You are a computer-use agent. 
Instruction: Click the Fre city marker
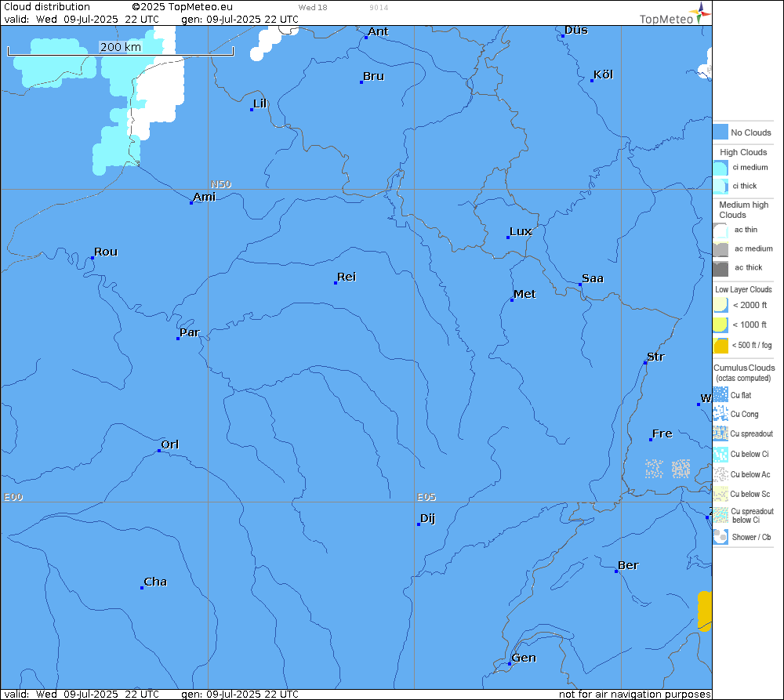click(651, 440)
